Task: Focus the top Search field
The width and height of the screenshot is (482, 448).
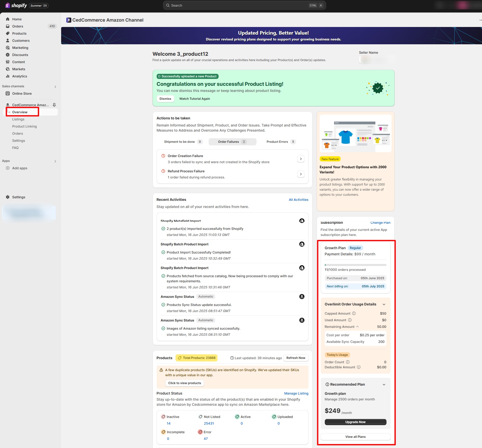Action: point(244,5)
